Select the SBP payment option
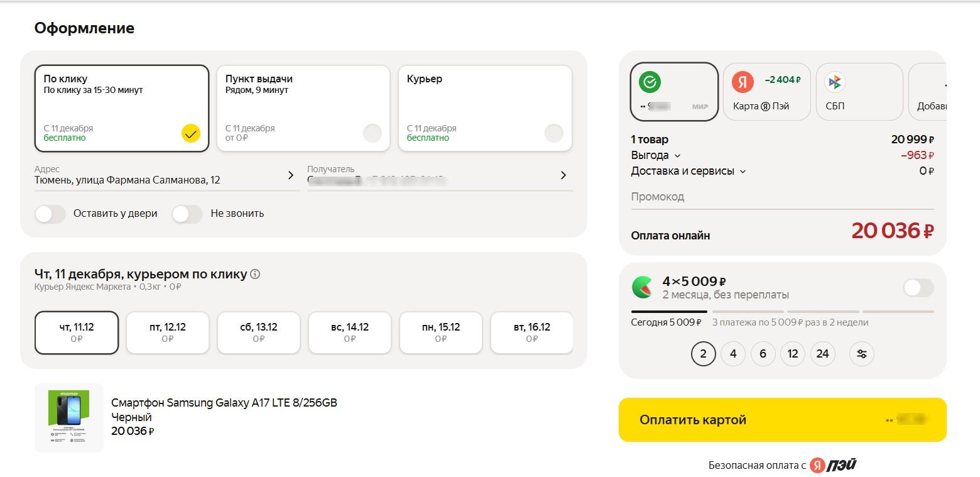The image size is (980, 477). [858, 91]
